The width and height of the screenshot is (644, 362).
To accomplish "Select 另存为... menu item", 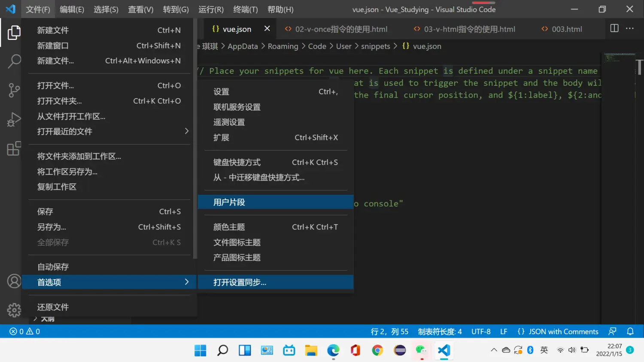I will pos(109,227).
